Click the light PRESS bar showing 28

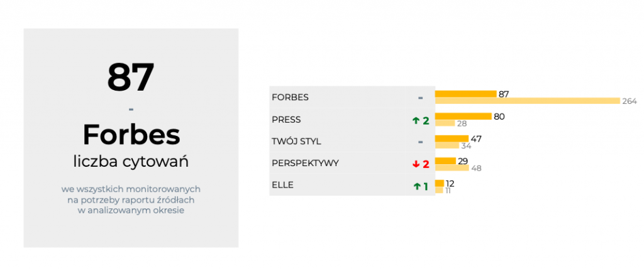[x=445, y=123]
